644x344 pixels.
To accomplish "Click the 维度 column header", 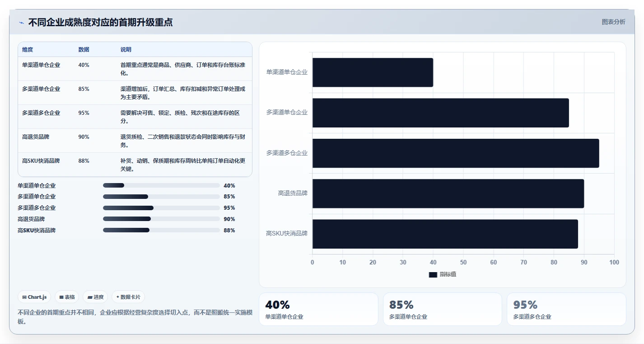I will click(28, 50).
